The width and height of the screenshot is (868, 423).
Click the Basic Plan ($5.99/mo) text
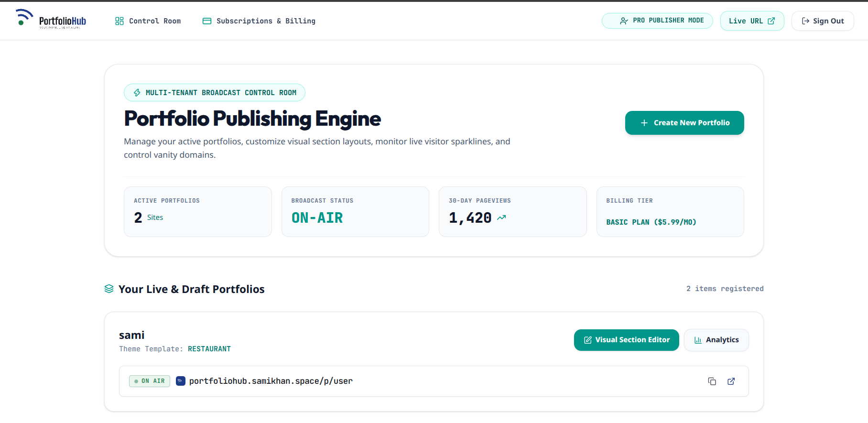tap(651, 222)
